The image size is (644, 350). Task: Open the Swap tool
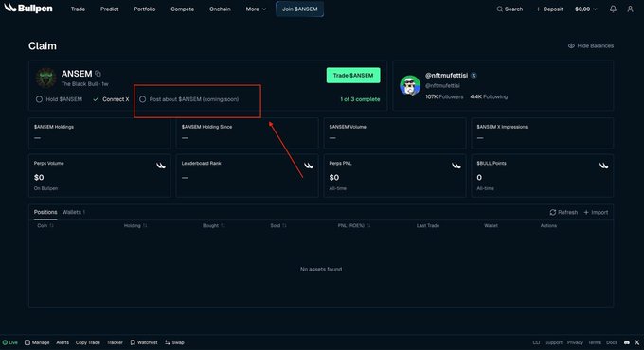coord(174,342)
